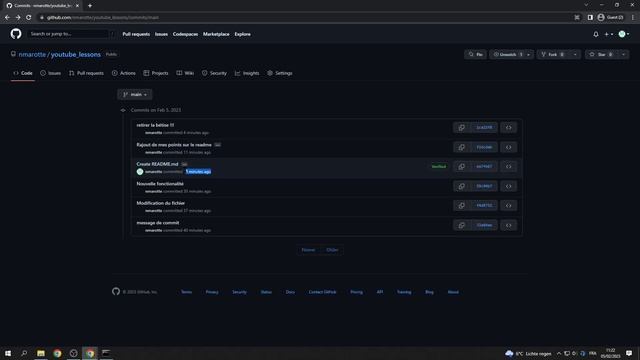
Task: Browse repository at 'Create README.md' commit
Action: coord(509,167)
